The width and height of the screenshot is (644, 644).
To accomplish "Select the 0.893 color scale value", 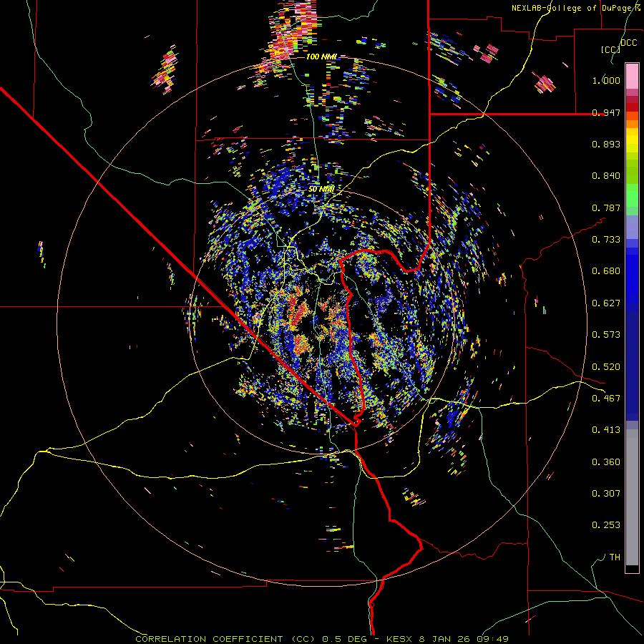I will point(606,144).
